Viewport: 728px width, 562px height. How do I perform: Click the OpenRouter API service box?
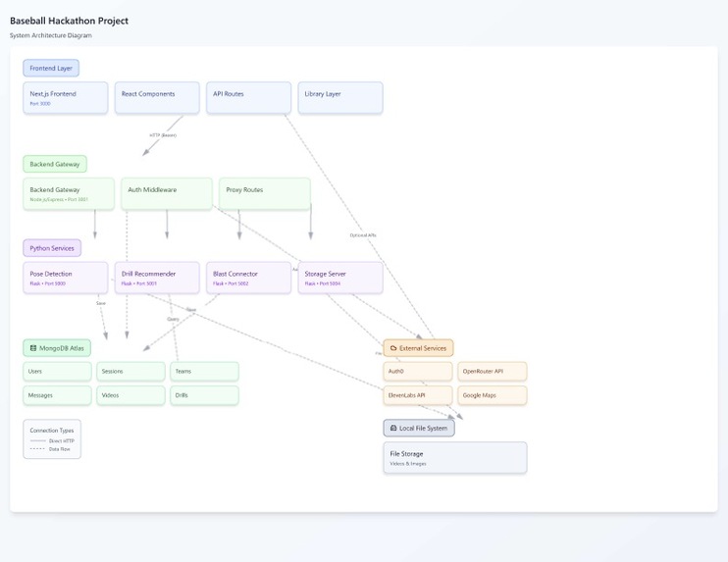[x=493, y=372]
